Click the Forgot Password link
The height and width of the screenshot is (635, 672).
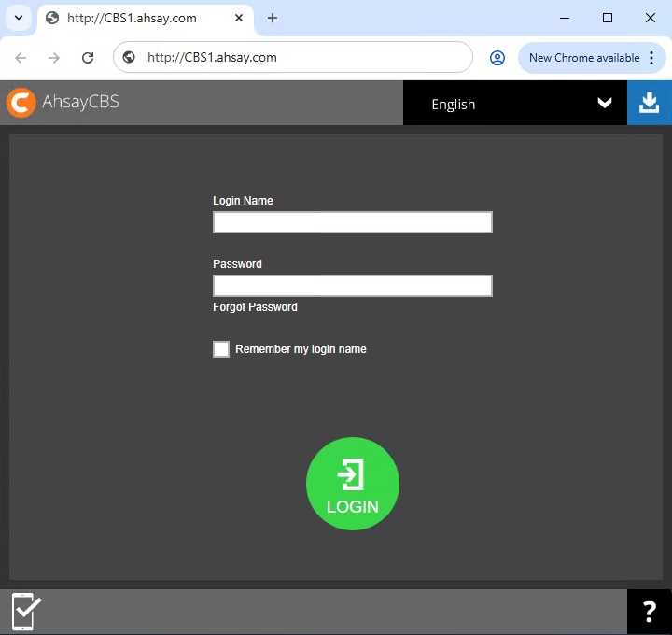click(x=255, y=307)
